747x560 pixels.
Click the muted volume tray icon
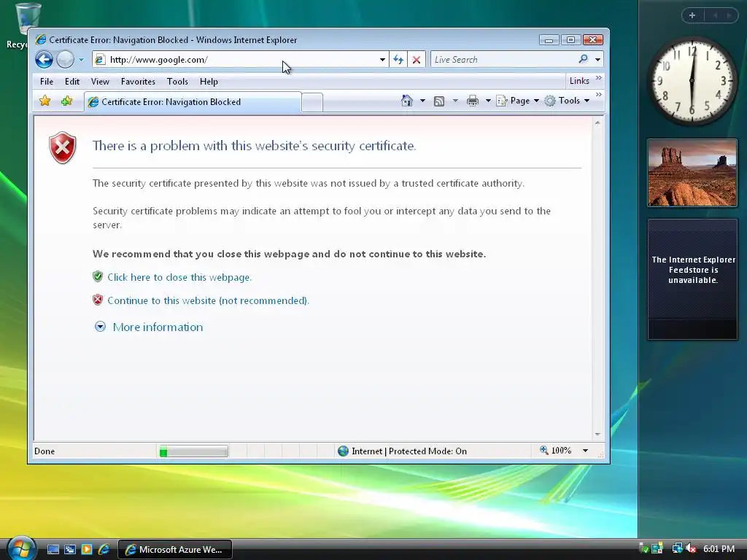point(691,548)
